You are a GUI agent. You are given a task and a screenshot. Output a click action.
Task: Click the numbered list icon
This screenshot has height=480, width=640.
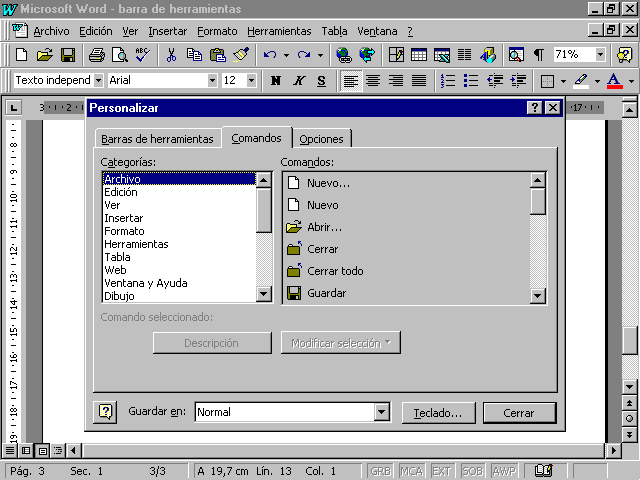pos(448,80)
